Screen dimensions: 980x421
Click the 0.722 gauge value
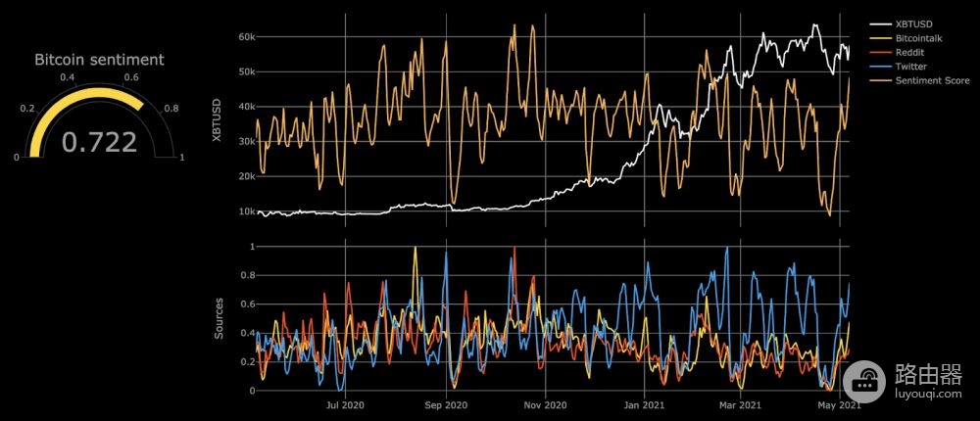point(99,142)
